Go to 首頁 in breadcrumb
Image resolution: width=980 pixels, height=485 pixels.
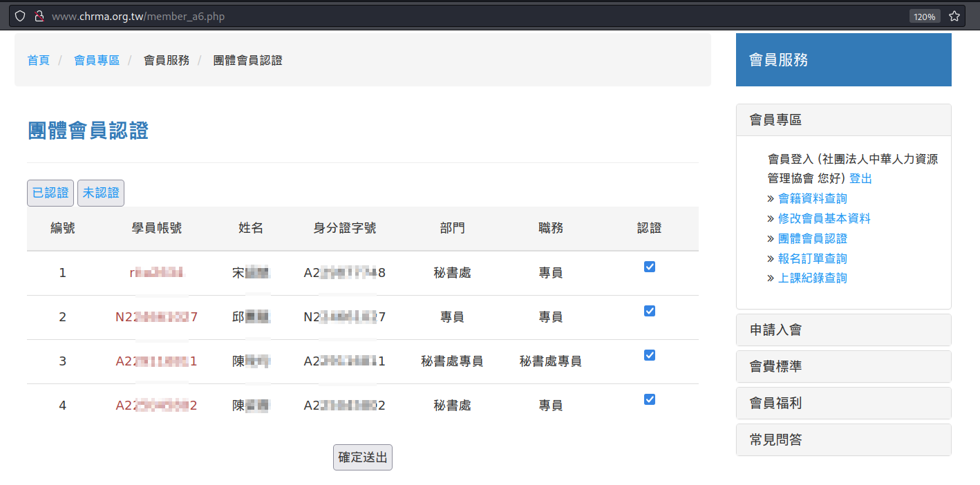(x=39, y=60)
